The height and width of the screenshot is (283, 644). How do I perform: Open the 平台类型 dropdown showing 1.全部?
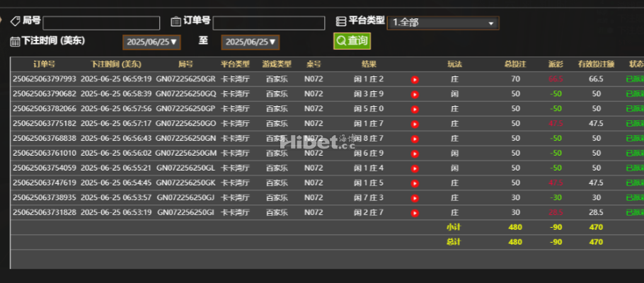pos(443,23)
